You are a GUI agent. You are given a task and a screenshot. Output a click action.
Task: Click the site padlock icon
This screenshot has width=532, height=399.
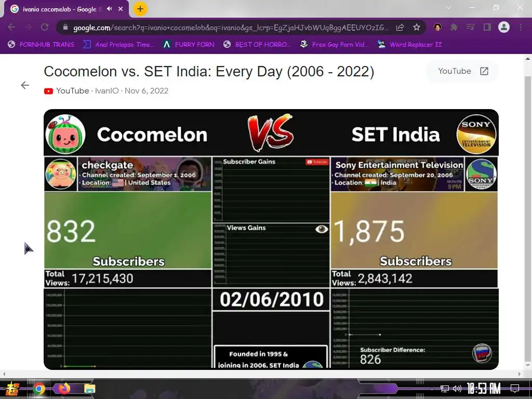[65, 27]
